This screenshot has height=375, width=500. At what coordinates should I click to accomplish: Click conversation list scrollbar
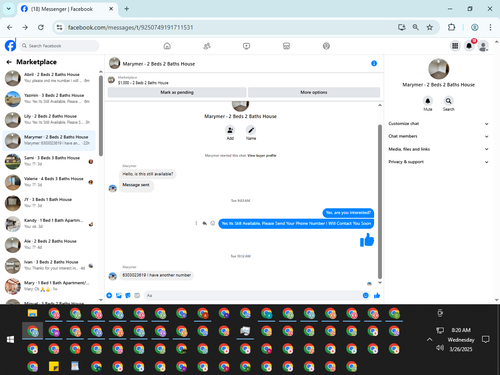[101, 115]
